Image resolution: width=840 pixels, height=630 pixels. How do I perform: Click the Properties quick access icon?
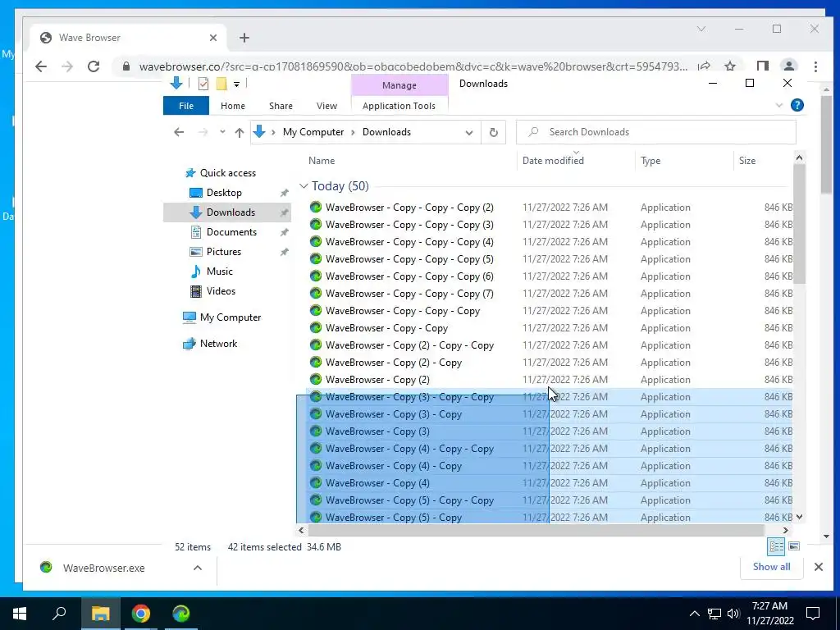click(x=203, y=84)
